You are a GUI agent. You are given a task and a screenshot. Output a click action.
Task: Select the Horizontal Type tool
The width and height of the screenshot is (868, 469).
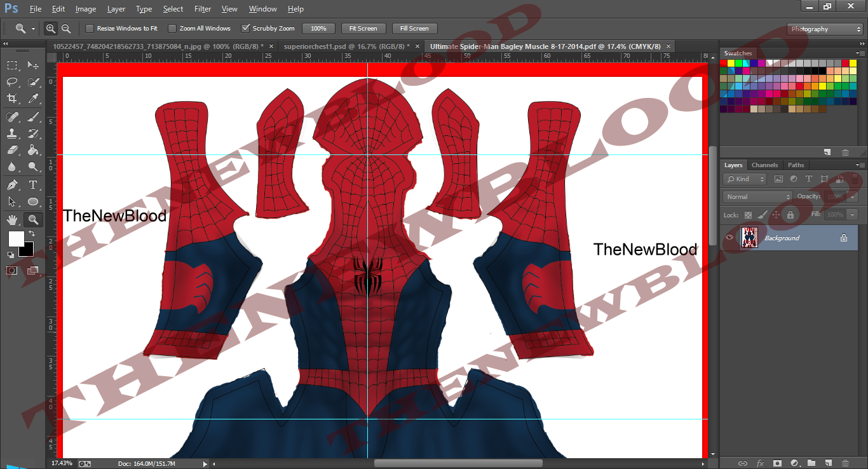click(33, 185)
